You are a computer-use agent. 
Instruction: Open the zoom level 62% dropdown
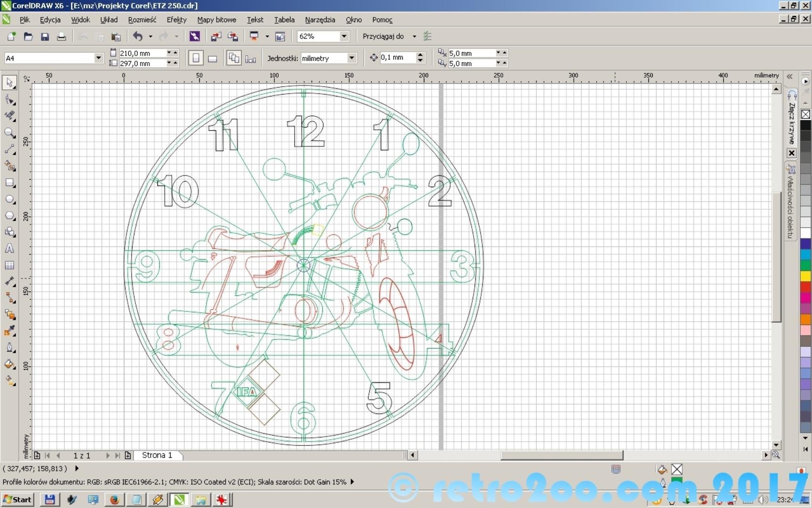pyautogui.click(x=344, y=36)
